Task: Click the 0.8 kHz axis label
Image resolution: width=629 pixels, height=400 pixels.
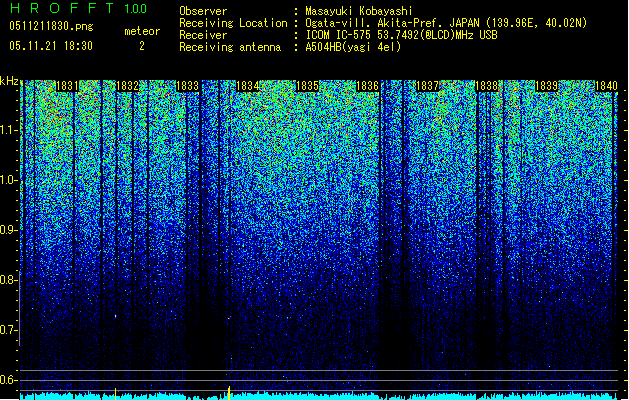Action: click(9, 280)
